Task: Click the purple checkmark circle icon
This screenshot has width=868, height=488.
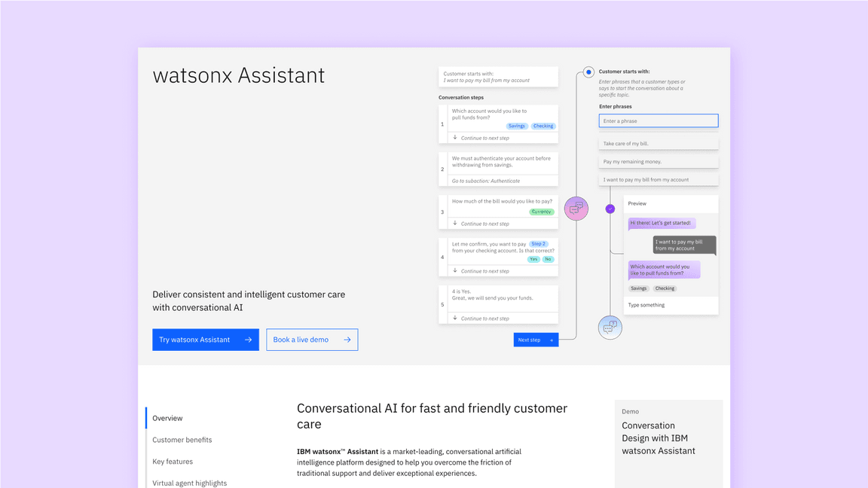Action: [x=610, y=209]
